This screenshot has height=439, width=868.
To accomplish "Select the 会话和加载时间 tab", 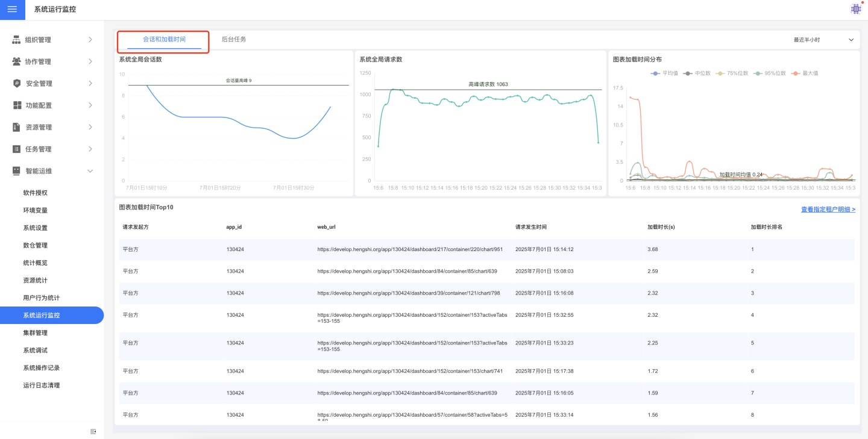I will click(164, 40).
